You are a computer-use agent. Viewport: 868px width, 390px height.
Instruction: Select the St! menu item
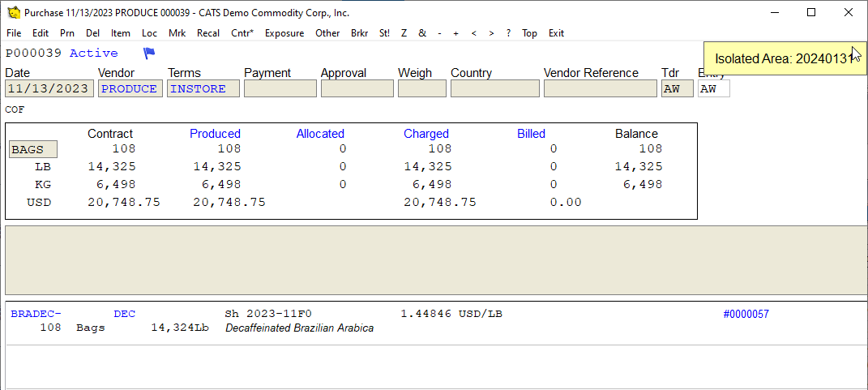point(384,33)
